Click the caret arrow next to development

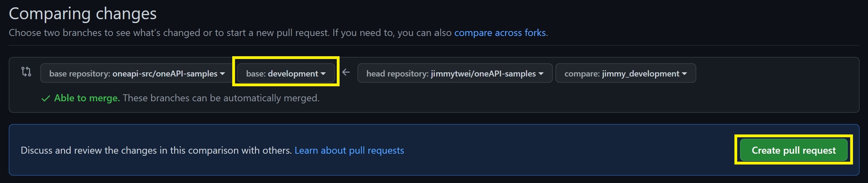coord(323,74)
